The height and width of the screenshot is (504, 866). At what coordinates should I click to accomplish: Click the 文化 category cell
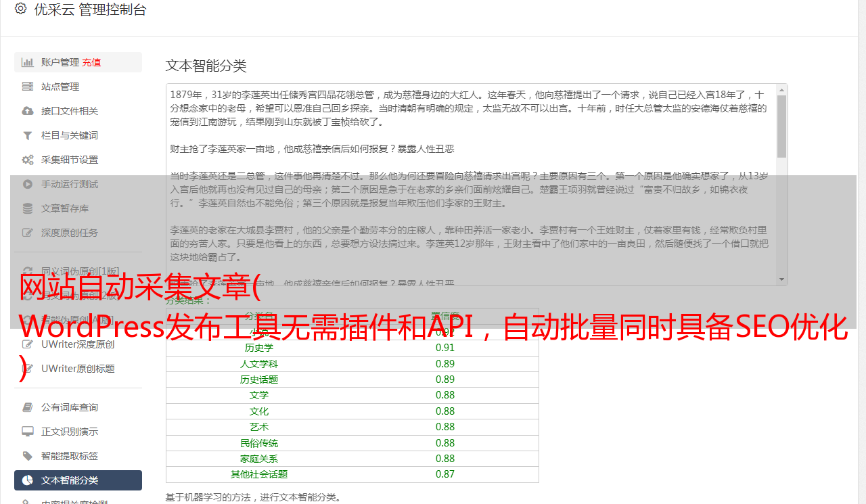(x=259, y=411)
